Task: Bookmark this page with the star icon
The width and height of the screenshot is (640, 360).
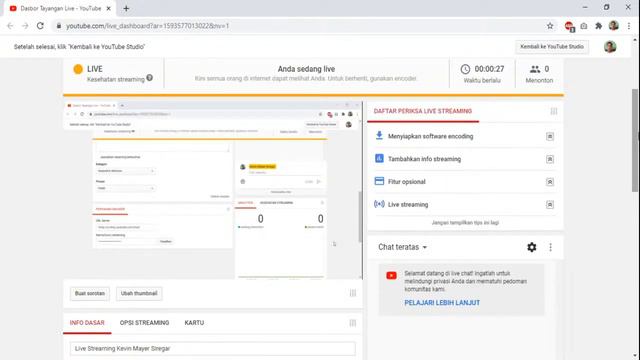Action: coord(550,26)
